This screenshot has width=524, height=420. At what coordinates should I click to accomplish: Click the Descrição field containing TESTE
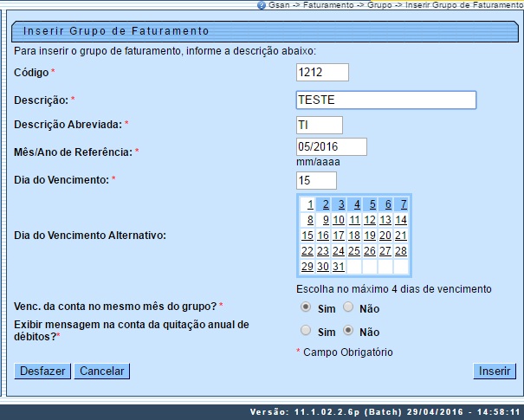pos(385,100)
